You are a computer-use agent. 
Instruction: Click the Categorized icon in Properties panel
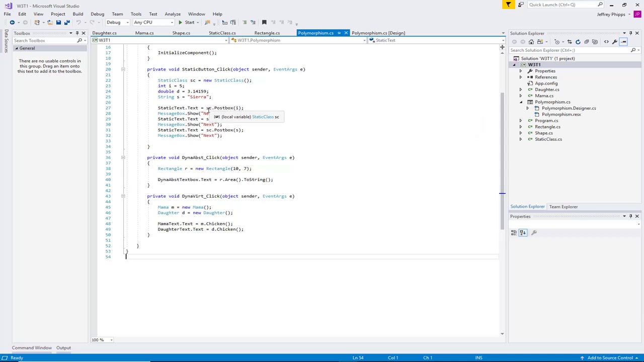[514, 233]
